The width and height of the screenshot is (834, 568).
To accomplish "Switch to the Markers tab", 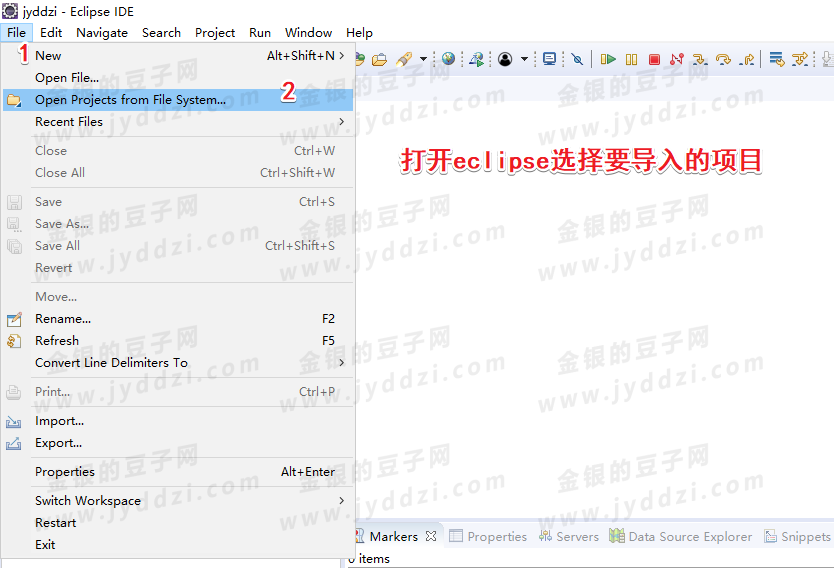I will tap(394, 537).
